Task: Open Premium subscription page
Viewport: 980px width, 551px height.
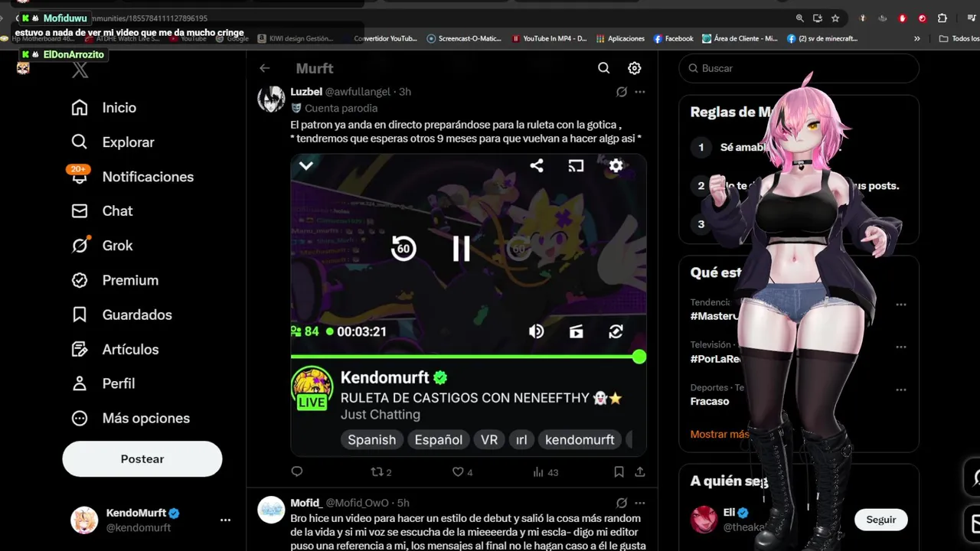Action: click(115, 280)
